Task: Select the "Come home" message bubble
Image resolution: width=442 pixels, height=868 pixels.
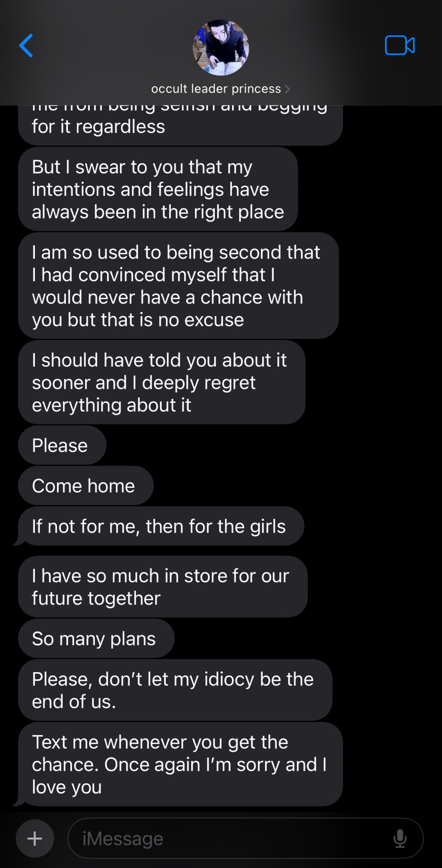Action: click(86, 486)
